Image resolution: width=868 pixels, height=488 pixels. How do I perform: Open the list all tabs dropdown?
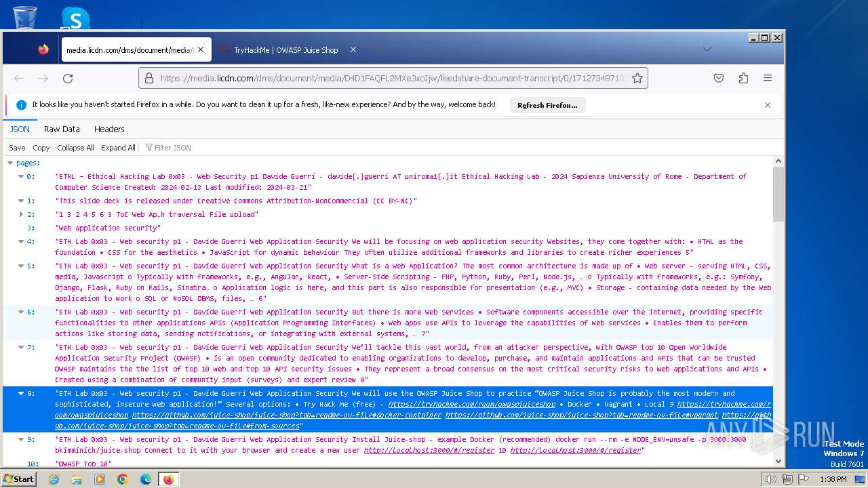(x=707, y=49)
